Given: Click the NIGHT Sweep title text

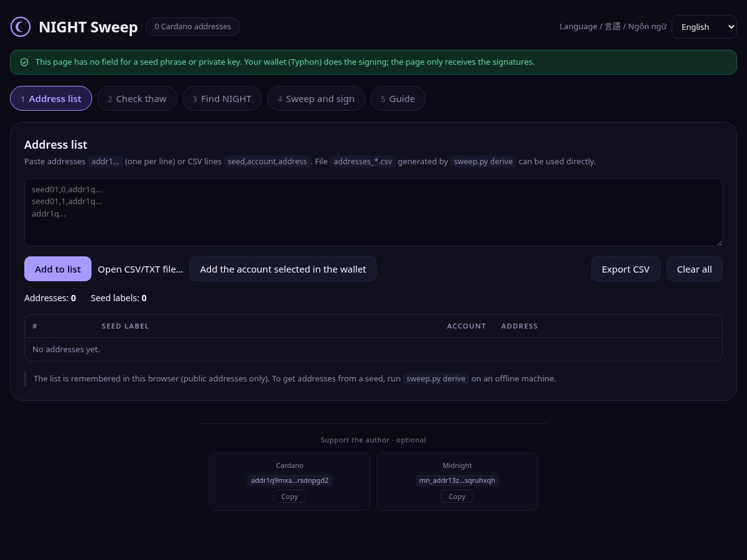Looking at the screenshot, I should coord(88,27).
